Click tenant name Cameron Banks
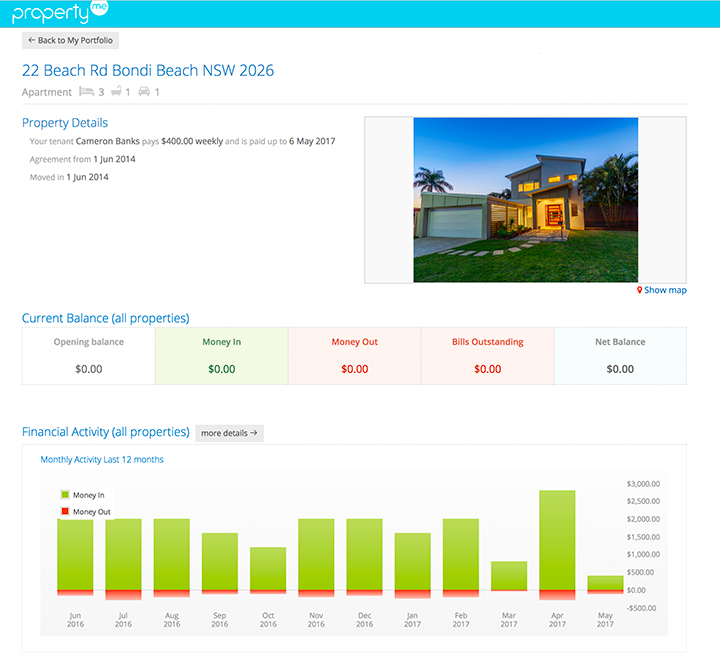This screenshot has width=720, height=662. click(x=107, y=141)
